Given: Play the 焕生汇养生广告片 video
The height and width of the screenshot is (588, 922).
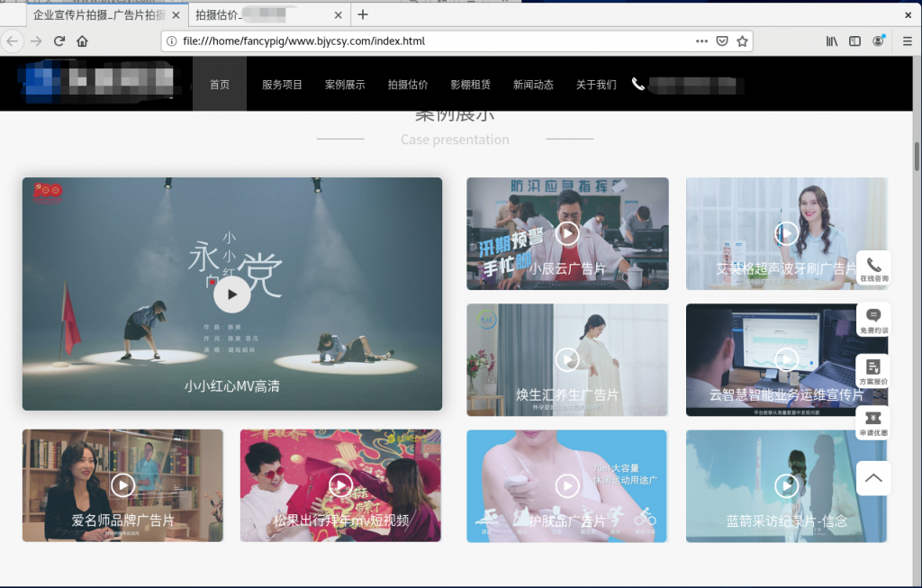Looking at the screenshot, I should [x=567, y=359].
